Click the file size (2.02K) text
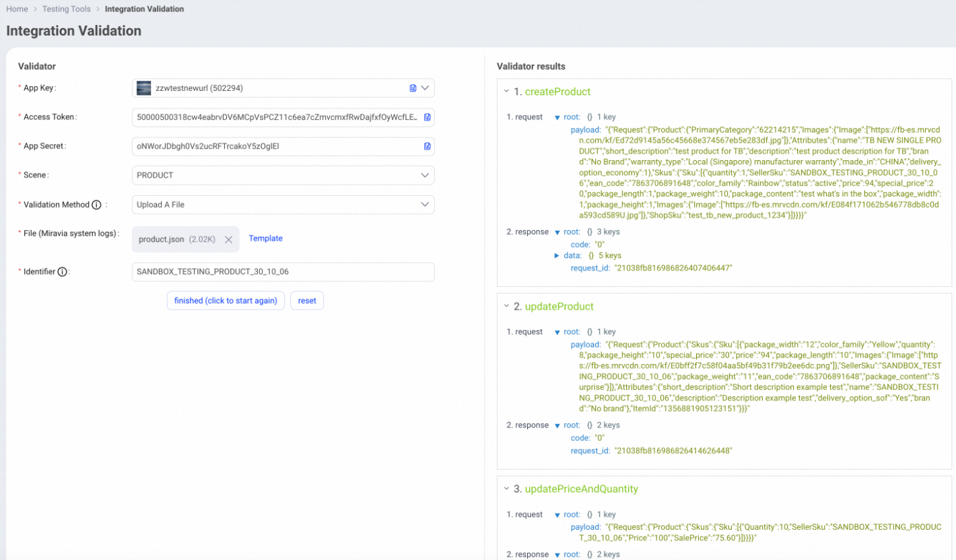 click(203, 239)
